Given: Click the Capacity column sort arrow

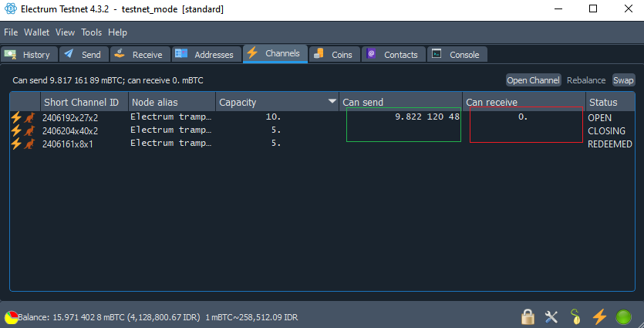Looking at the screenshot, I should (x=332, y=101).
